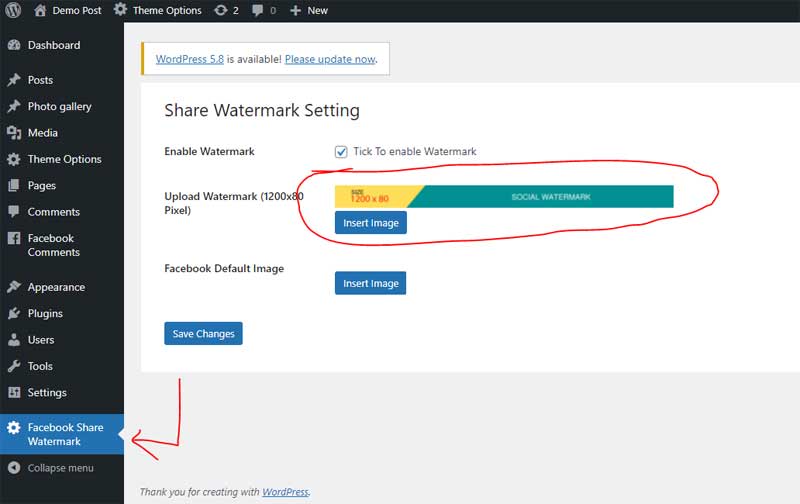Click Insert Image for Upload Watermark
The height and width of the screenshot is (504, 800).
pyautogui.click(x=370, y=223)
